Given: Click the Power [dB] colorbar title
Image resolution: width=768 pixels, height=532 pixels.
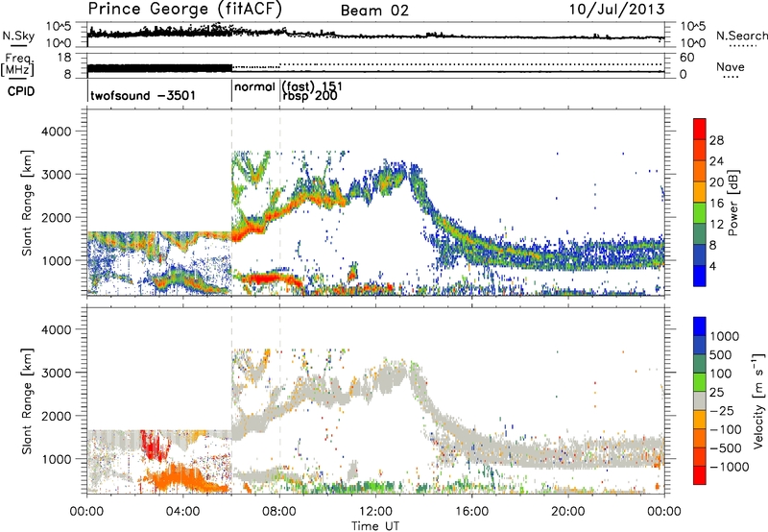Looking at the screenshot, I should 732,203.
